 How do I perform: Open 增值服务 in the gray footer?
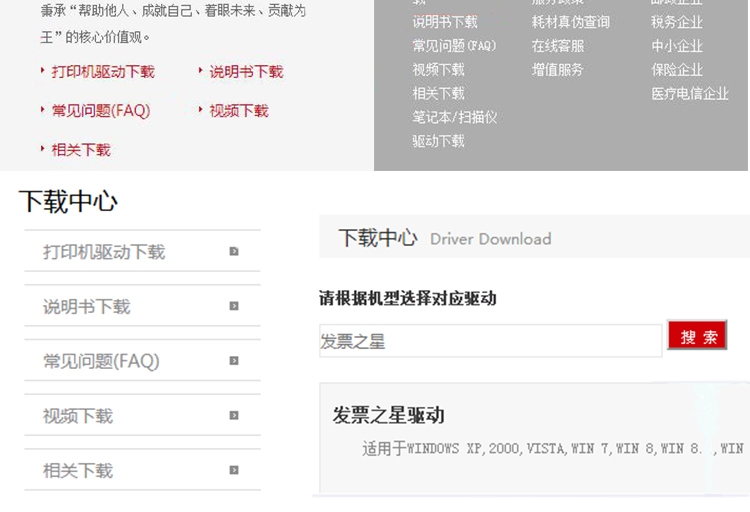tap(557, 70)
